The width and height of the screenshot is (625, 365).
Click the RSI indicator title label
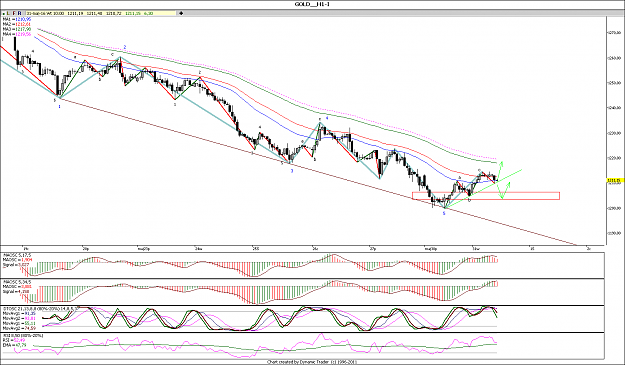pos(23,336)
